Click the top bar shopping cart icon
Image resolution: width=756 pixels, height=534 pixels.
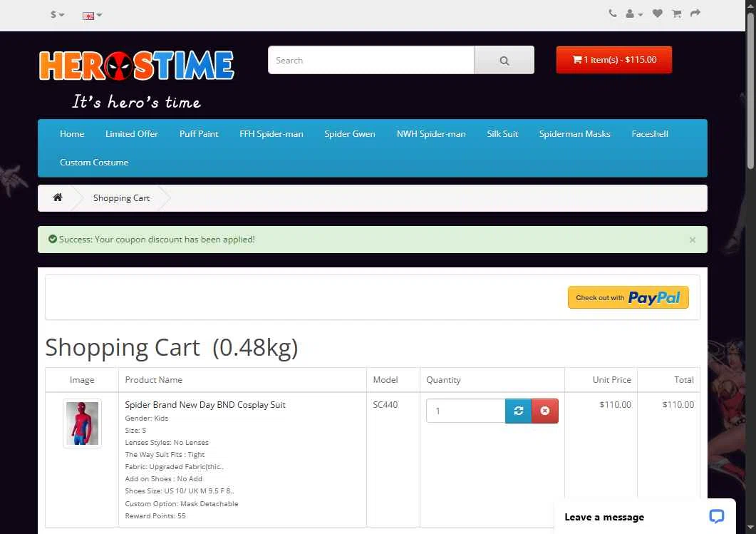coord(676,14)
